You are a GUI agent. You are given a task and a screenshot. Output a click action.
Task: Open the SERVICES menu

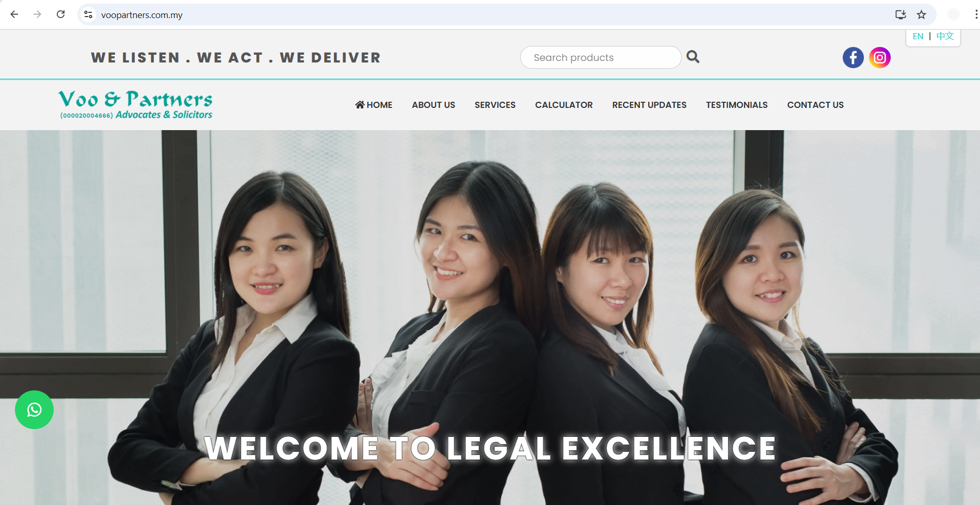tap(495, 105)
